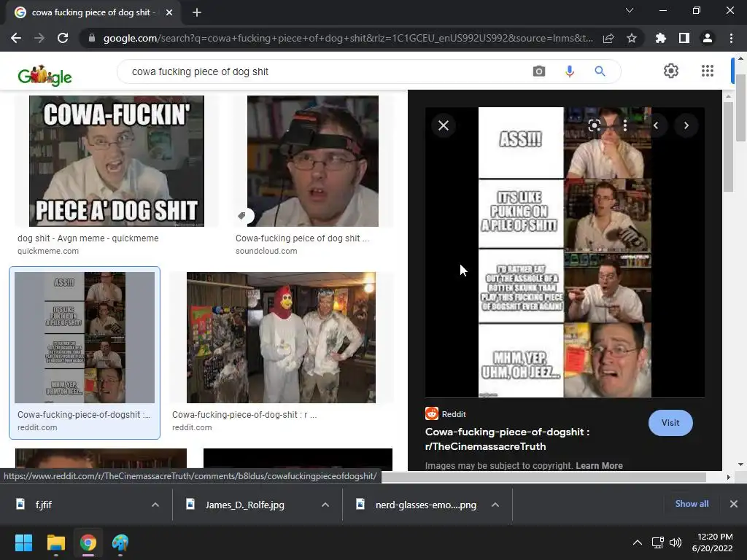The height and width of the screenshot is (560, 747).
Task: Search by image camera icon
Action: (539, 71)
